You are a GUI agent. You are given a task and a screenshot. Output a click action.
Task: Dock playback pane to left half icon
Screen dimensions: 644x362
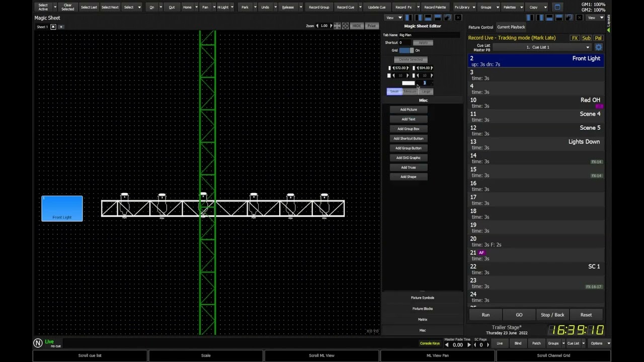(x=530, y=18)
